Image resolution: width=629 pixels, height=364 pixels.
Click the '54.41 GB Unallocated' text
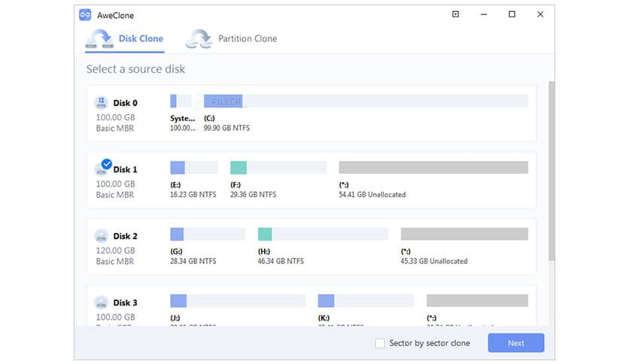click(x=372, y=195)
